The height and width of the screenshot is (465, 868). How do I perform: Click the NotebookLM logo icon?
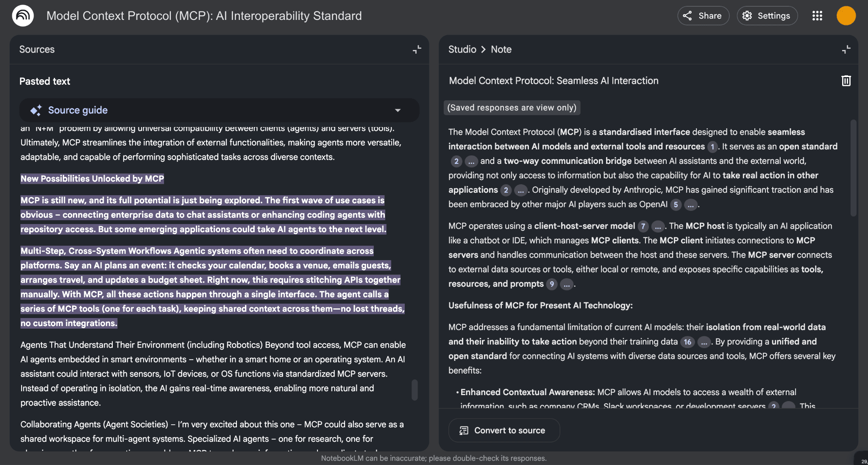coord(23,16)
